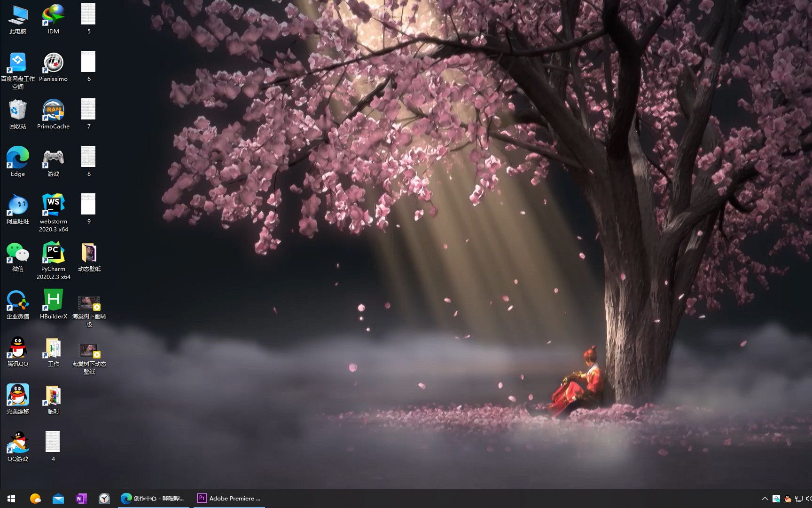Select the 工作 folder shortcut
Image resolution: width=812 pixels, height=508 pixels.
pos(53,352)
